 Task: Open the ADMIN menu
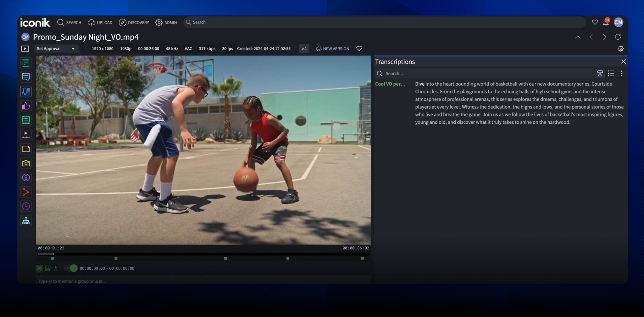[x=166, y=22]
